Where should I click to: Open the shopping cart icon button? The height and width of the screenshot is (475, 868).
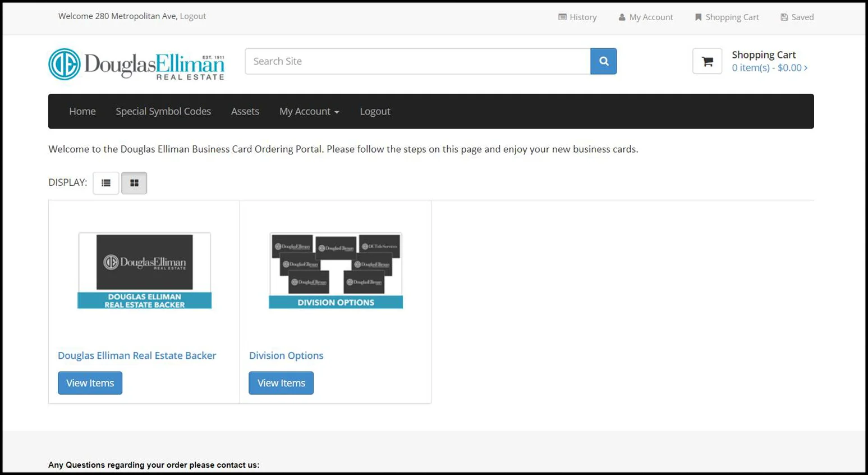pos(707,61)
